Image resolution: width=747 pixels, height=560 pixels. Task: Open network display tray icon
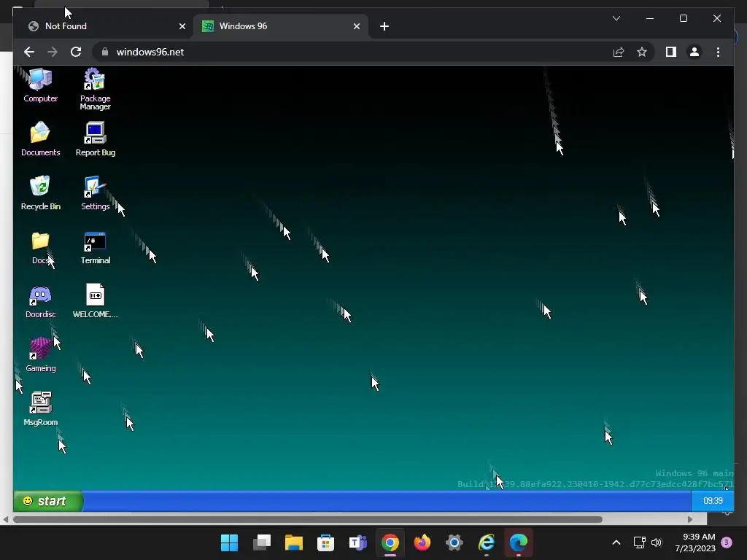[639, 542]
